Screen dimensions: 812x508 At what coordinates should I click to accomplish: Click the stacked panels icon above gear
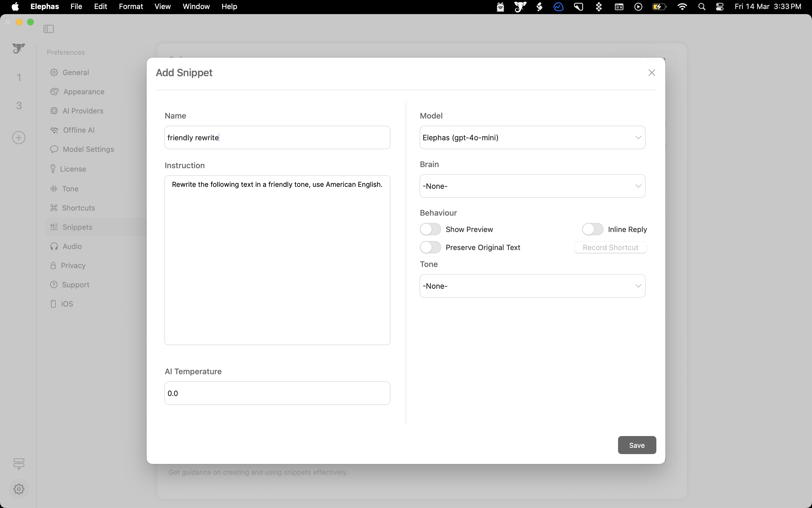[x=19, y=464]
